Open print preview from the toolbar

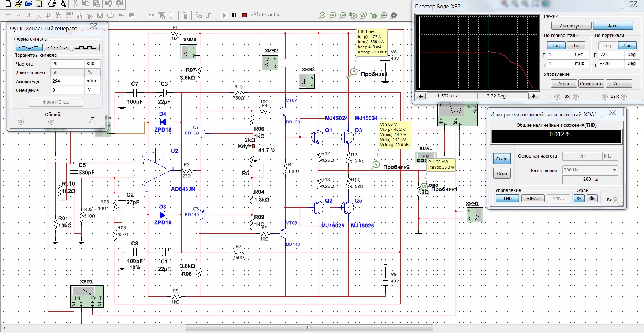pyautogui.click(x=62, y=4)
